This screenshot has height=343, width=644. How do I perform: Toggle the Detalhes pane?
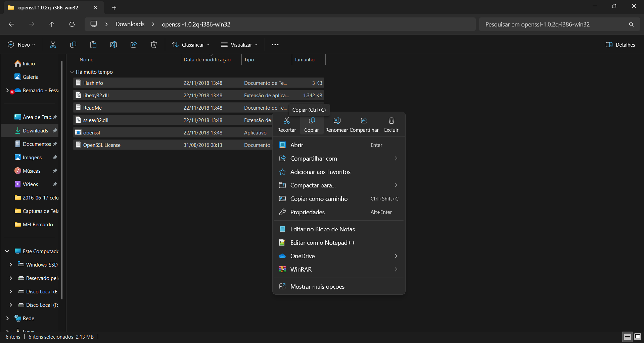tap(620, 45)
